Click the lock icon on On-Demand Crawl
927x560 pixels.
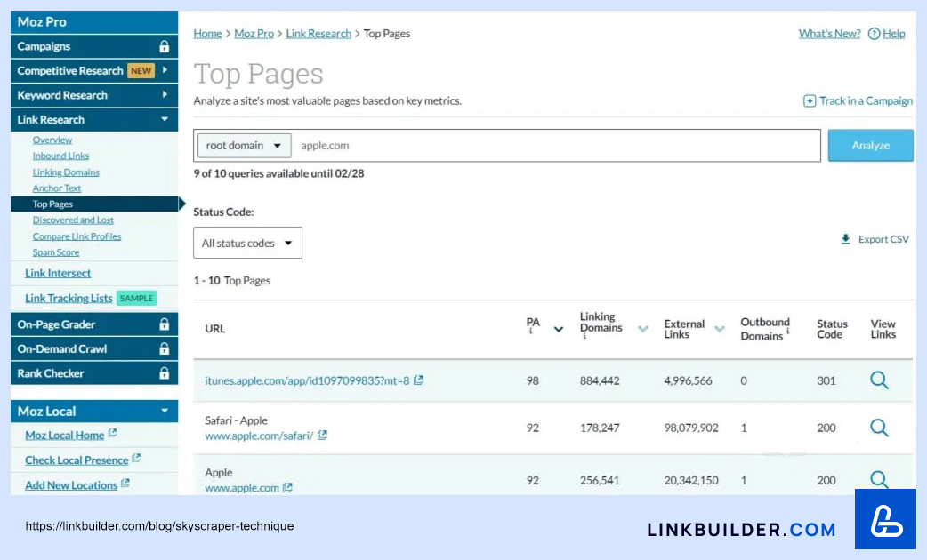click(x=165, y=348)
